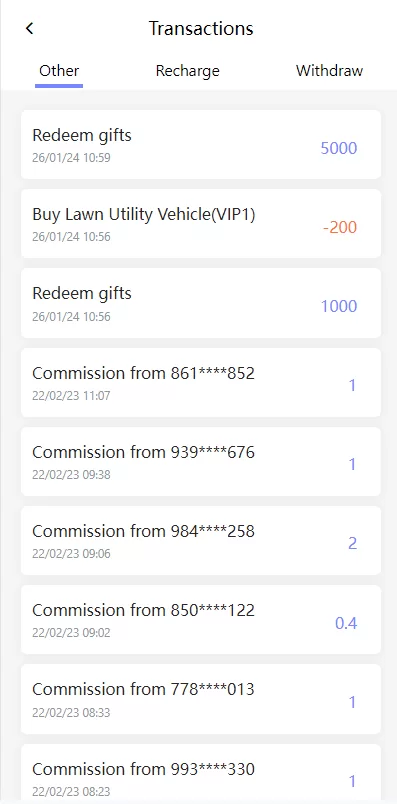Screen dimensions: 397x804
Task: Click the 26/01/24 10:59 timestamp
Action: (71, 157)
